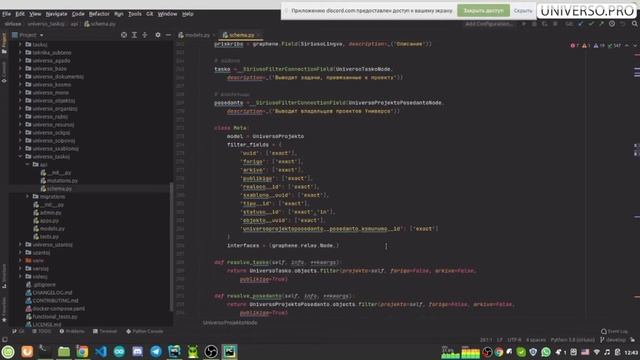
Task: Click Collapse All icon in Project panel header
Action: pyautogui.click(x=145, y=35)
